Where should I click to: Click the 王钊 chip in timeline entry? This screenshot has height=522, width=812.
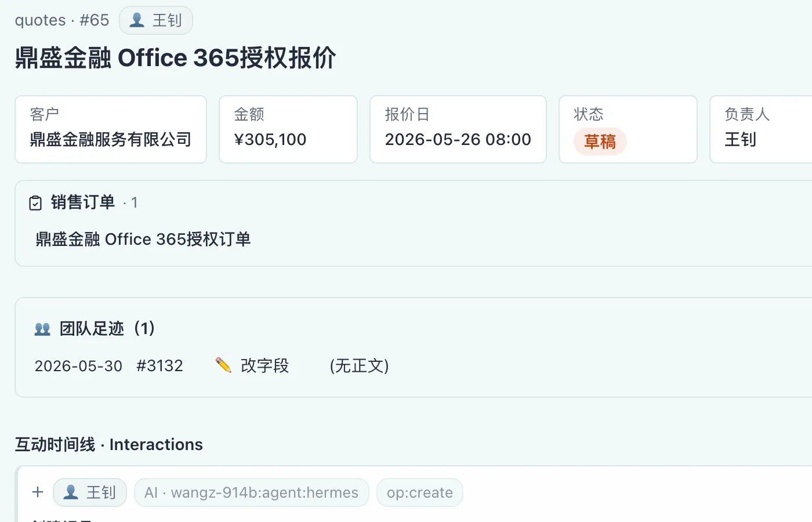tap(90, 492)
